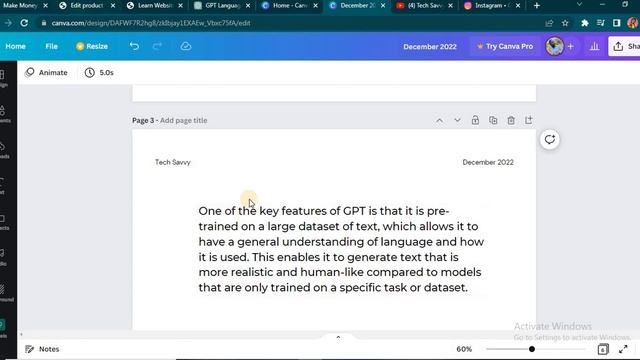Go forward in browser history
This screenshot has width=640, height=360.
8,23
